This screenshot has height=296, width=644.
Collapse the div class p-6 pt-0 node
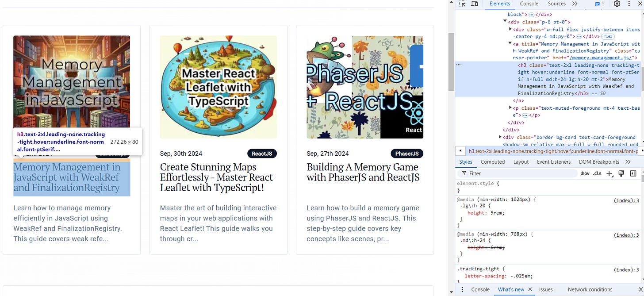[x=505, y=22]
